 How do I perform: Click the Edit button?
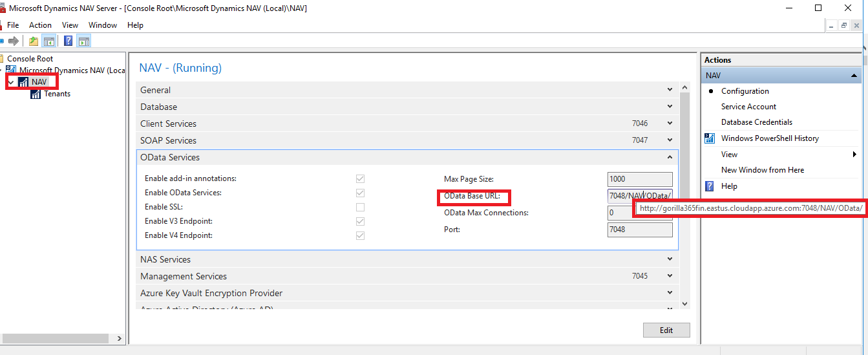click(x=666, y=330)
